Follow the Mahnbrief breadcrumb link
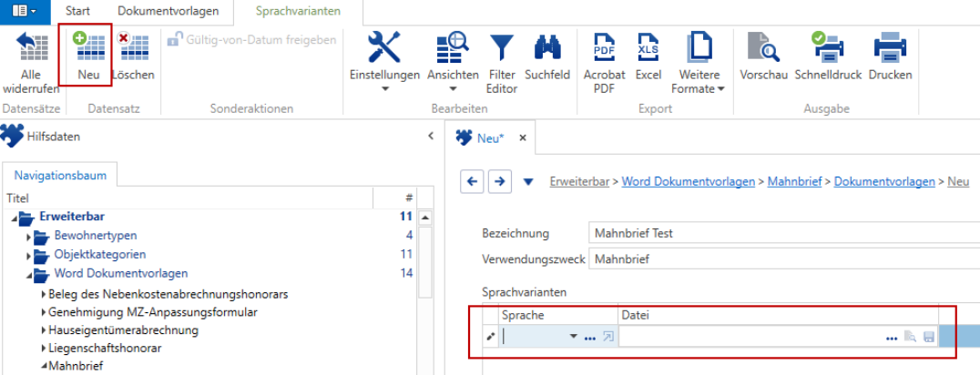Image resolution: width=980 pixels, height=375 pixels. 794,182
